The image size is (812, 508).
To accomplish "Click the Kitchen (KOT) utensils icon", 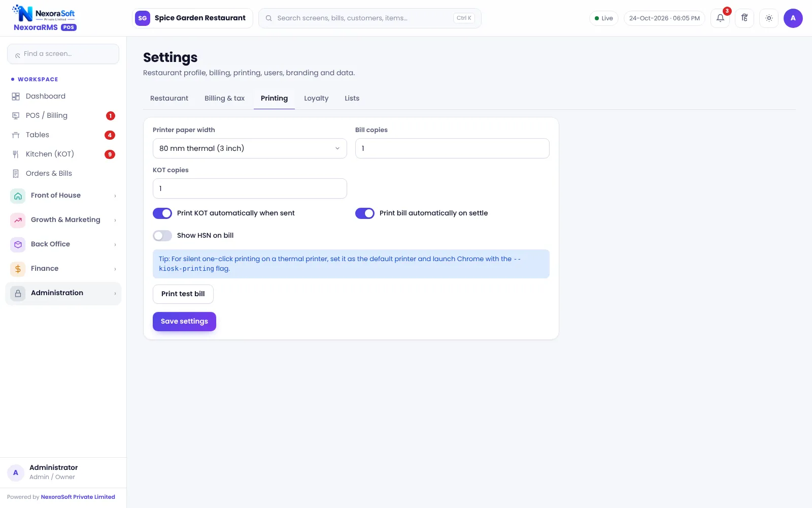I will click(16, 154).
